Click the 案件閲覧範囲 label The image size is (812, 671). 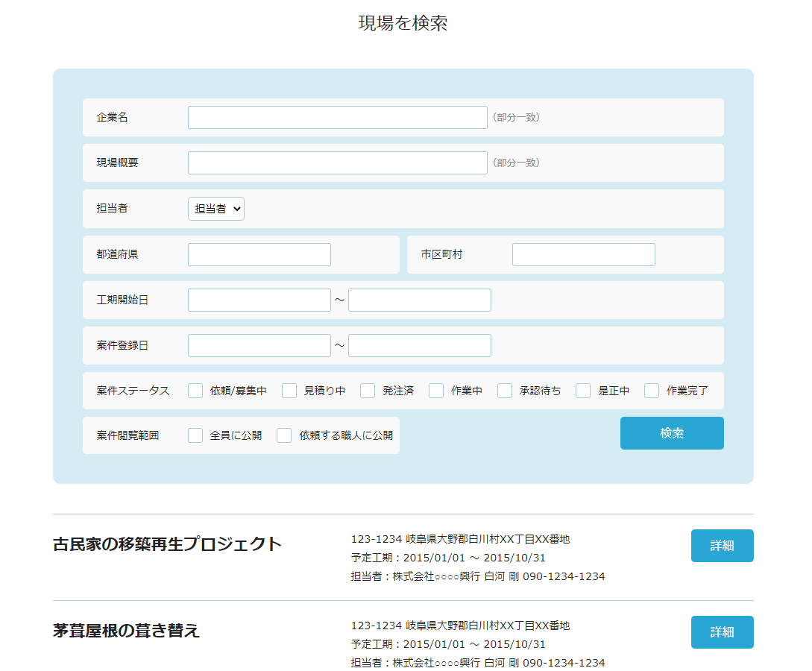[128, 435]
